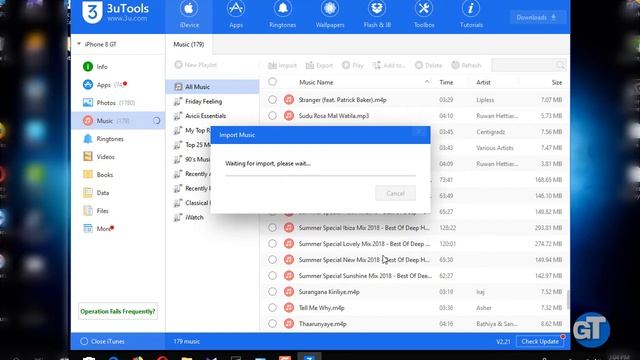640x360 pixels.
Task: Sort by the Time column
Action: (x=446, y=82)
